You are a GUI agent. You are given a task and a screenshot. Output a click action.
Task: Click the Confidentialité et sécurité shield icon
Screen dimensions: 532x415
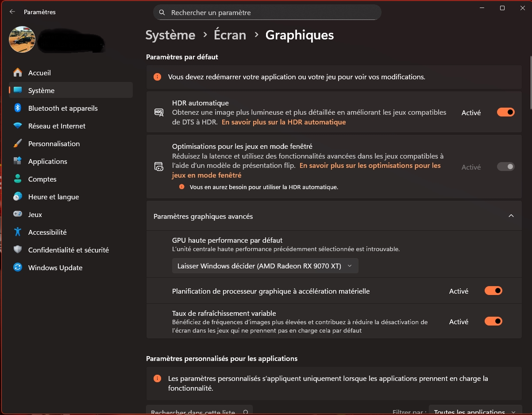18,250
